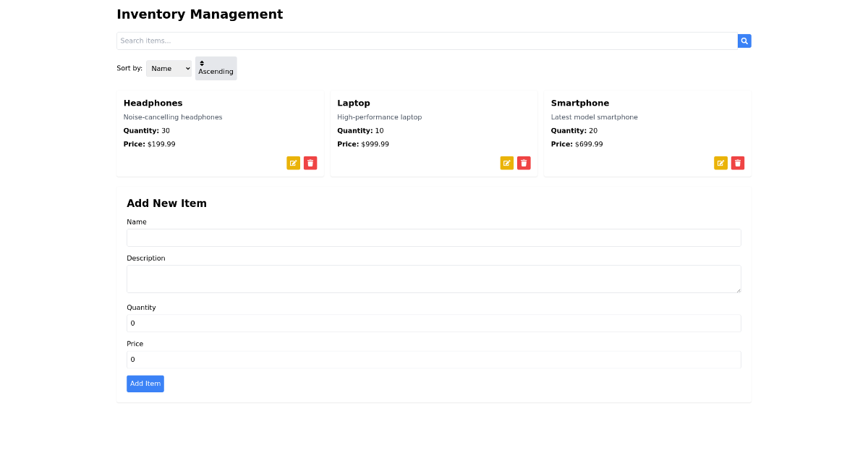Screen dimensions: 868x456
Task: Open the Sort by dropdown
Action: [169, 68]
